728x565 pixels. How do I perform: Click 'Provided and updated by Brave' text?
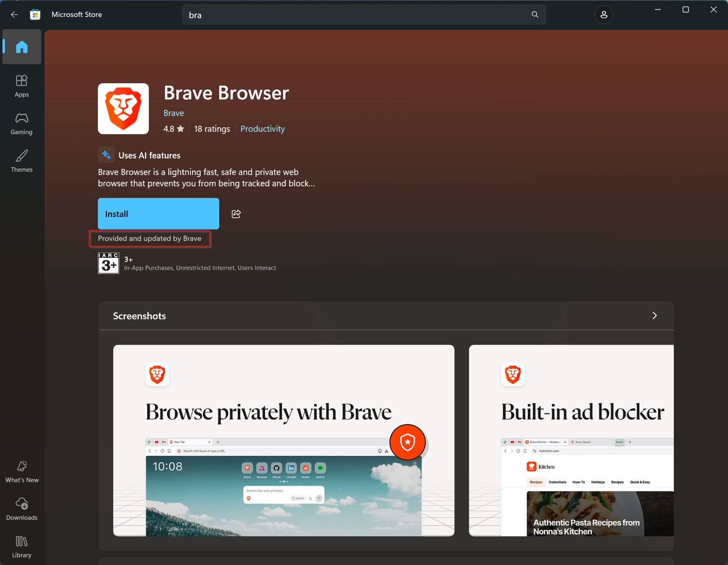[150, 238]
